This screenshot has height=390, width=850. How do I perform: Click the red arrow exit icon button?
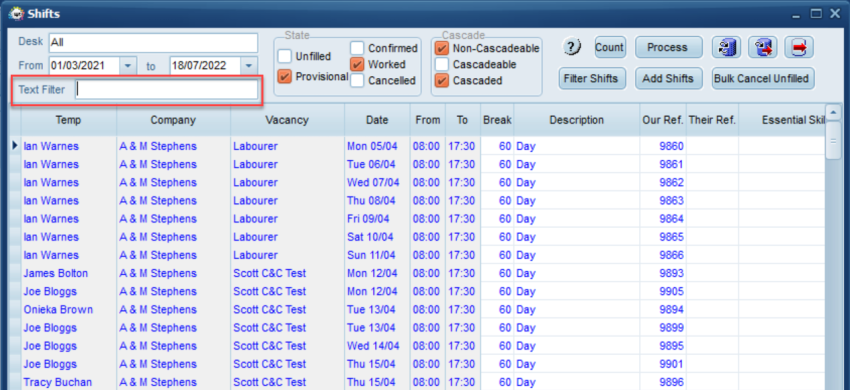pyautogui.click(x=799, y=48)
